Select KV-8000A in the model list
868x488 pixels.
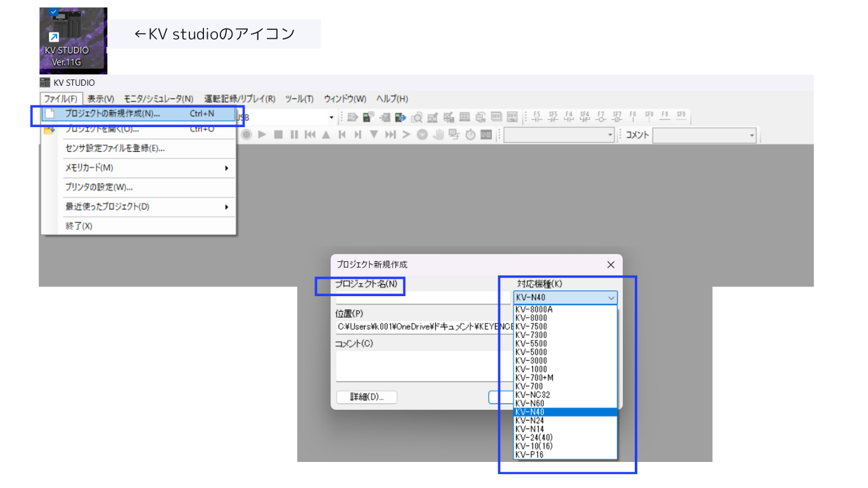point(565,309)
